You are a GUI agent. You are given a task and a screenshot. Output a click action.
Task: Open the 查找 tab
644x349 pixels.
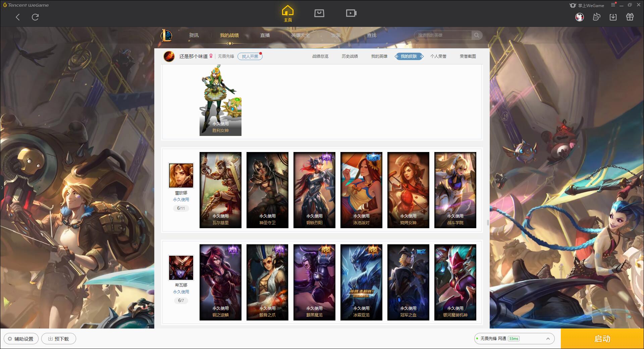(x=372, y=35)
